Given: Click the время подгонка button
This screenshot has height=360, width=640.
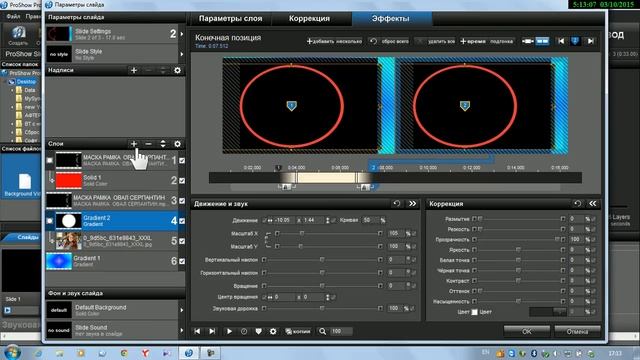Looking at the screenshot, I should click(487, 41).
